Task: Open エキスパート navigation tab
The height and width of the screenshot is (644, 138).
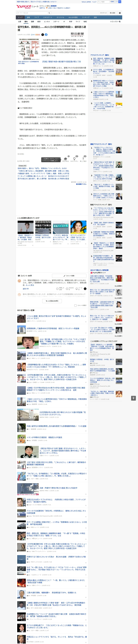Action: (x=48, y=17)
